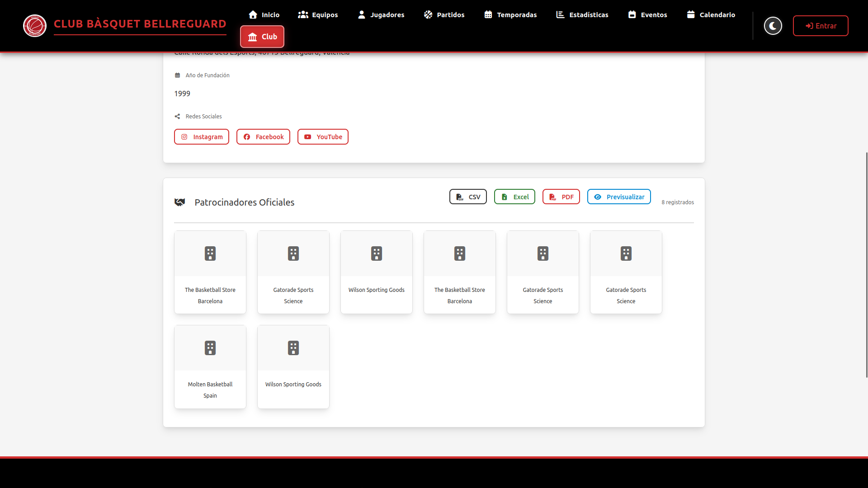Click the page vertical scrollbar
The image size is (868, 488).
866,265
